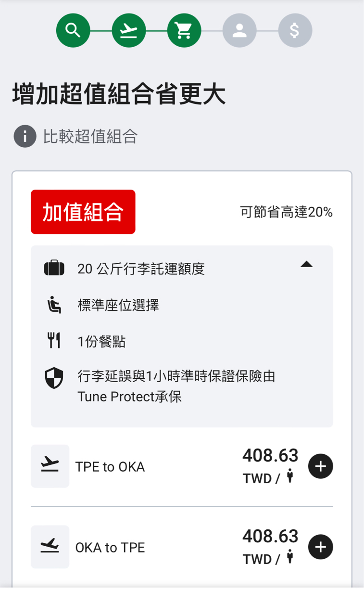The image size is (364, 616).
Task: Click the 1份餐點 meal utensils icon
Action: point(54,341)
